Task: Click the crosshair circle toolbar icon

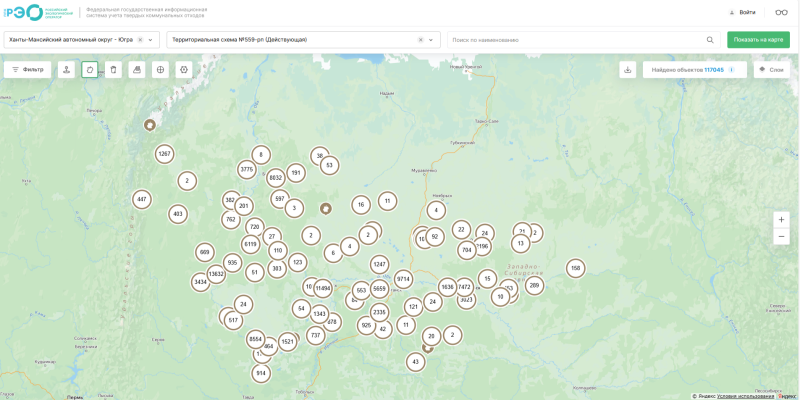Action: point(160,70)
